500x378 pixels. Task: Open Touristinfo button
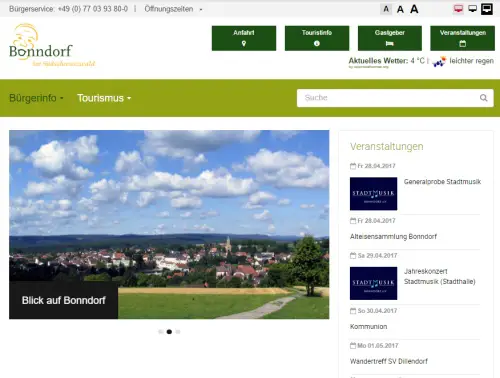[x=317, y=38]
